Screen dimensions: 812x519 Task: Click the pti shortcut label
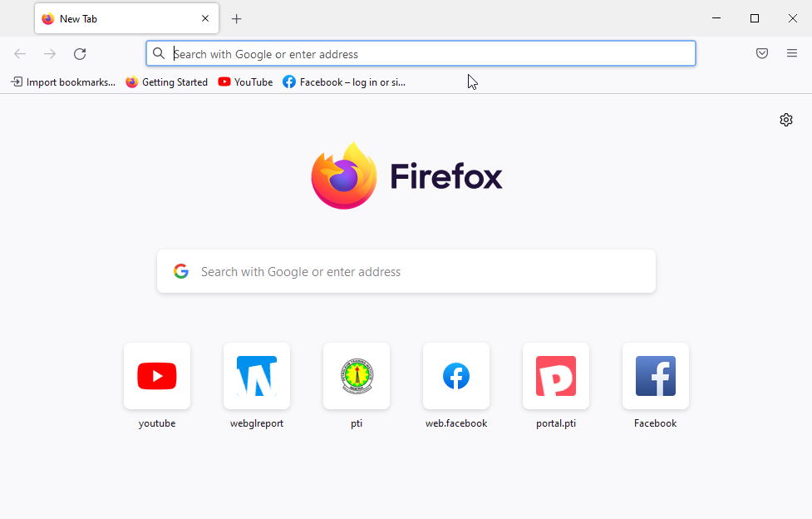357,423
